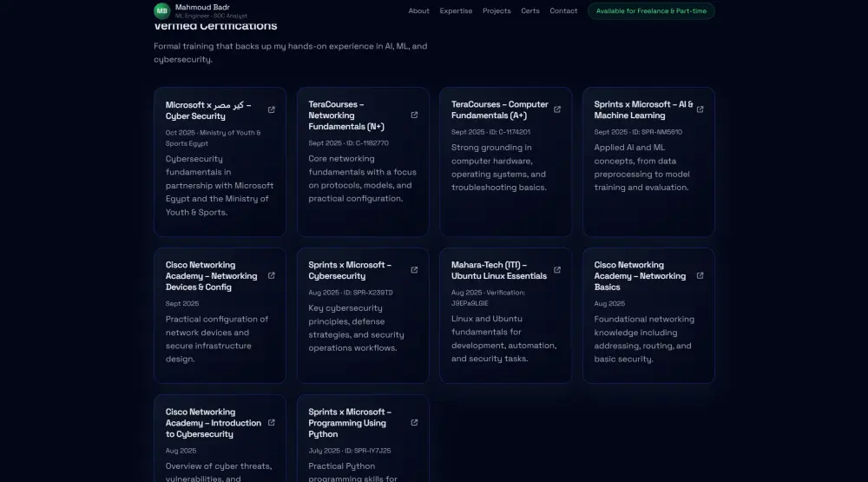
Task: Click 'Practical configuration of network devices' description
Action: click(216, 339)
